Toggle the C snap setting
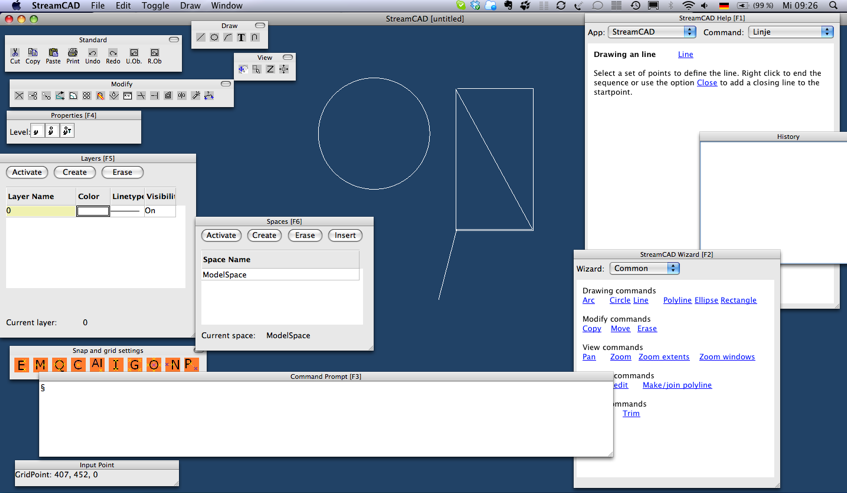The width and height of the screenshot is (847, 493). (x=78, y=365)
